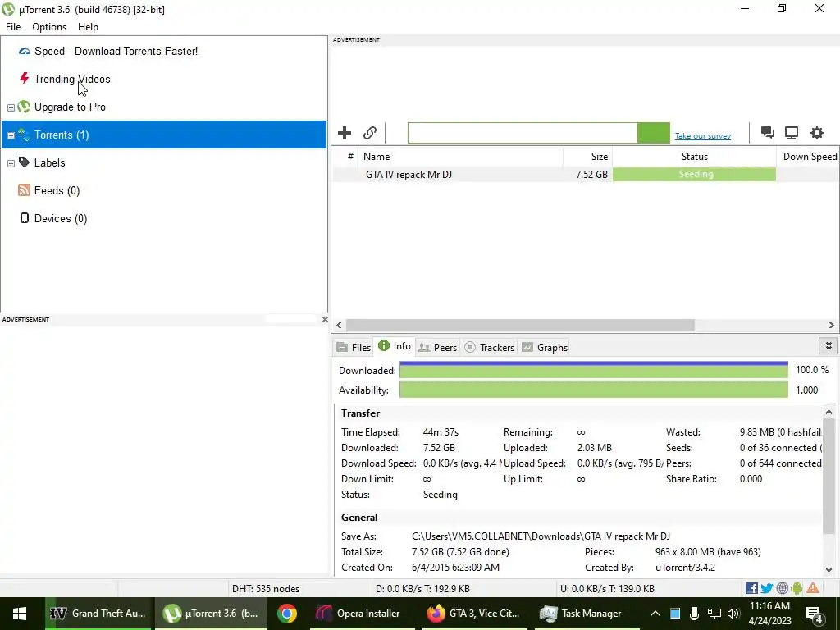Select Speed - Download Torrents Faster! entry
The height and width of the screenshot is (630, 840).
coord(116,52)
